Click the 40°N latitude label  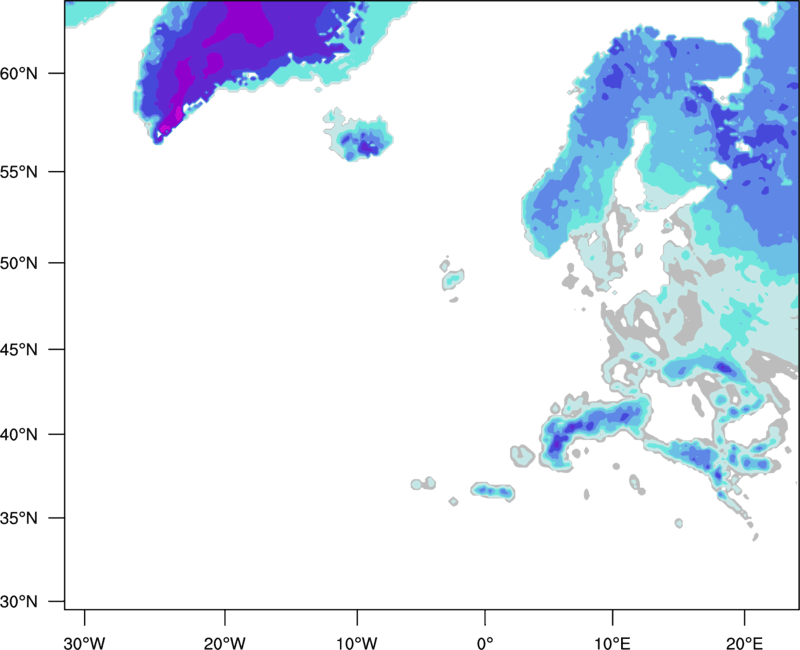[x=19, y=434]
